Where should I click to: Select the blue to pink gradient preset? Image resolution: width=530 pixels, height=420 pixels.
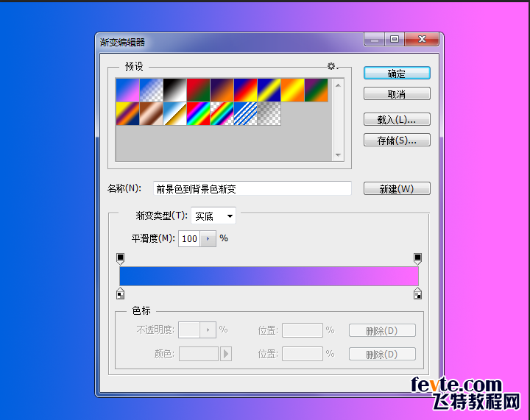pyautogui.click(x=128, y=90)
